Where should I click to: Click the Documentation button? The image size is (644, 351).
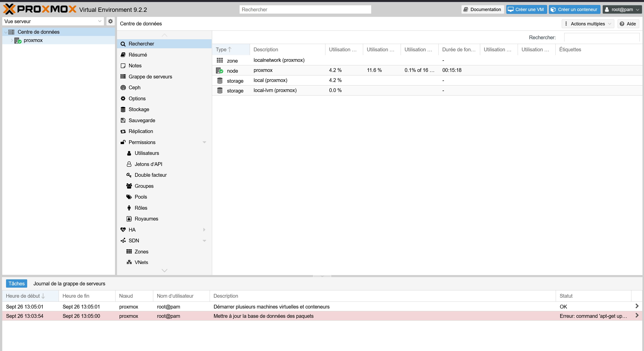pos(482,10)
